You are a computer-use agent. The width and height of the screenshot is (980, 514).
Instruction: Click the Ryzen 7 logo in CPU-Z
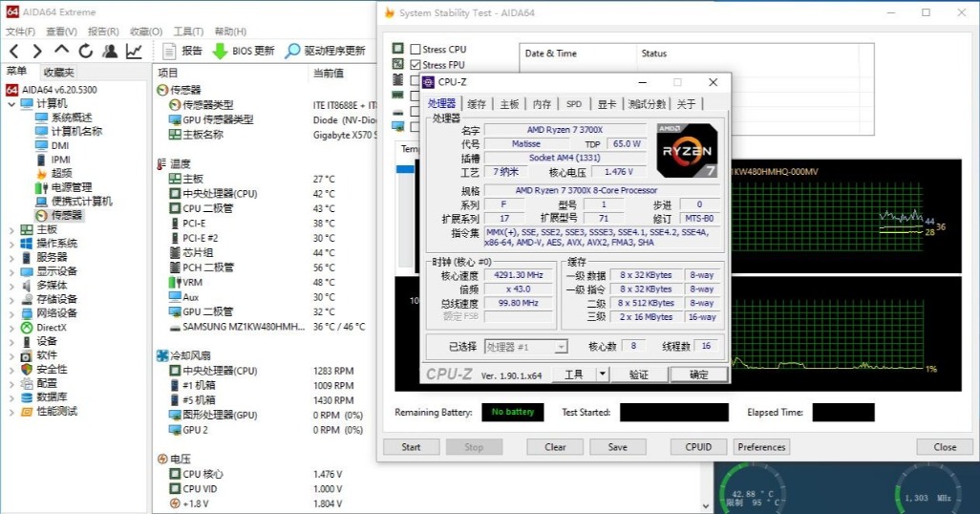click(x=687, y=151)
